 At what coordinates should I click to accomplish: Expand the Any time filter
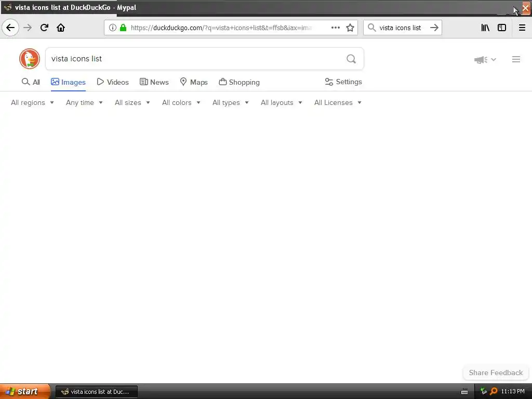(84, 102)
